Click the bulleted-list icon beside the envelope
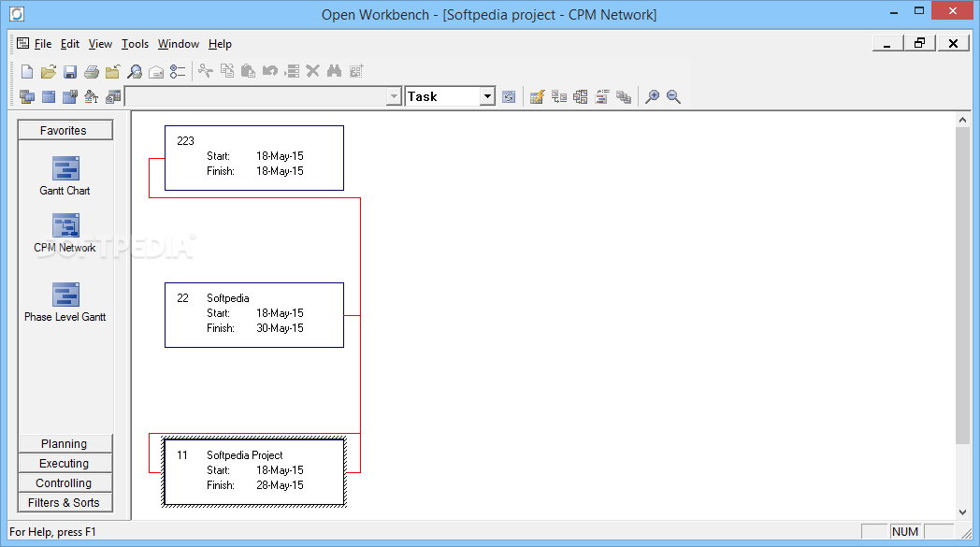980x547 pixels. [178, 71]
